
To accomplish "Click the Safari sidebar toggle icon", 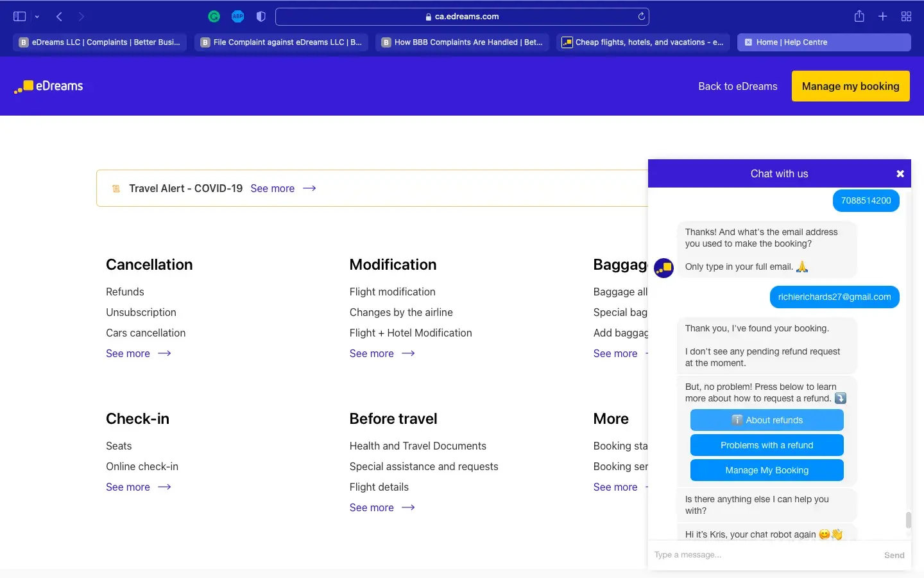I will tap(19, 17).
